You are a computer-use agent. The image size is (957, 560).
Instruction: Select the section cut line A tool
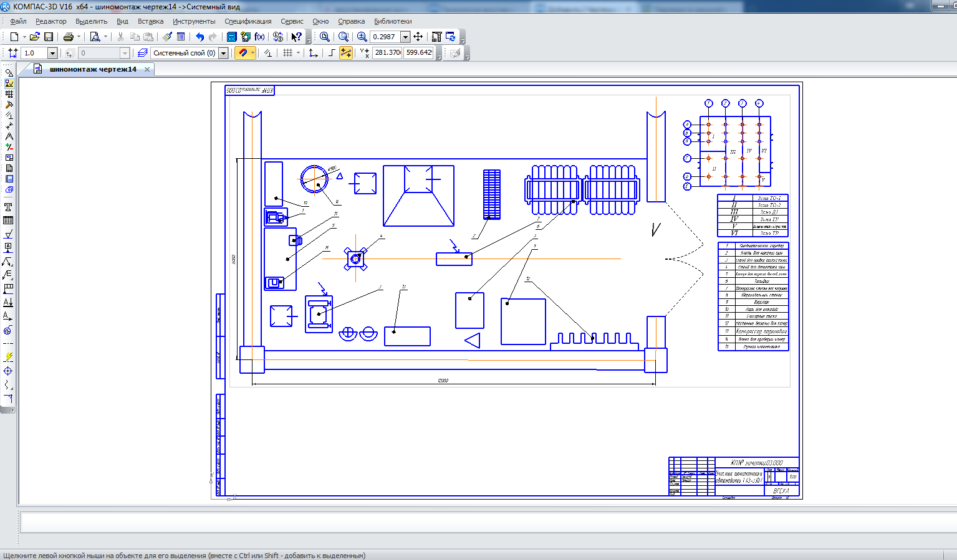(8, 302)
